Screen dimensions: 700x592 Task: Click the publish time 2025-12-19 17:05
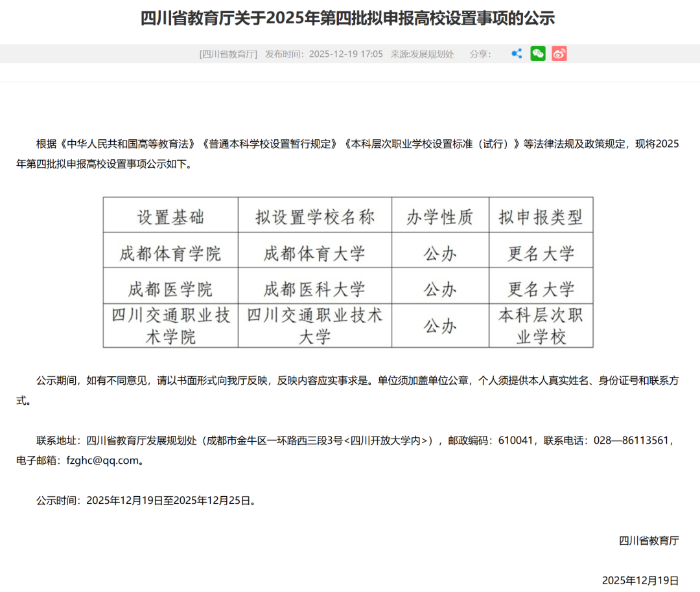[347, 54]
